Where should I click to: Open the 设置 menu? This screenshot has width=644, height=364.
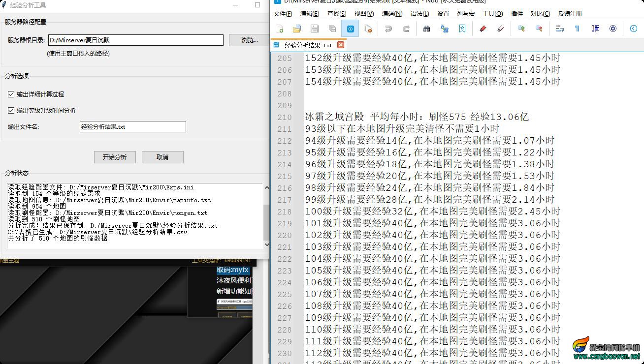[443, 13]
